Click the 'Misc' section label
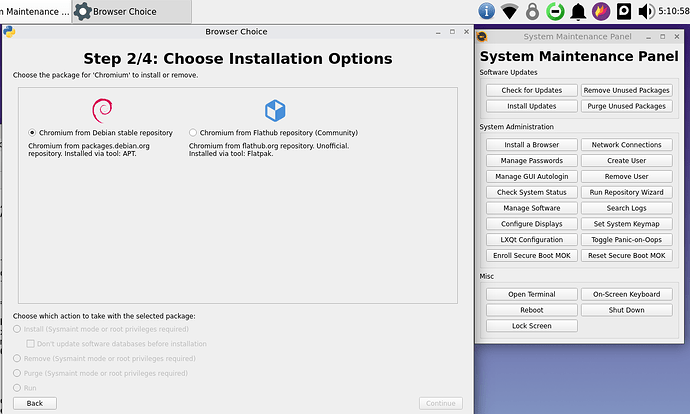 click(487, 276)
